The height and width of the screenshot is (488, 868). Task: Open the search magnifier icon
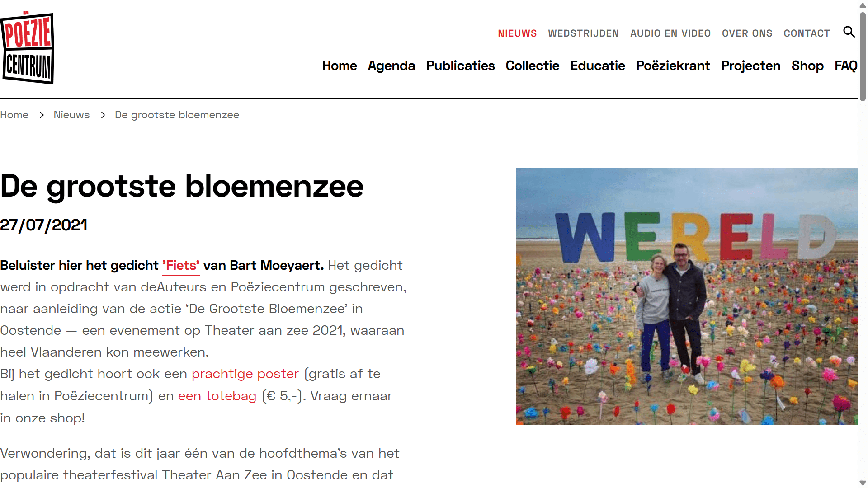(x=849, y=32)
